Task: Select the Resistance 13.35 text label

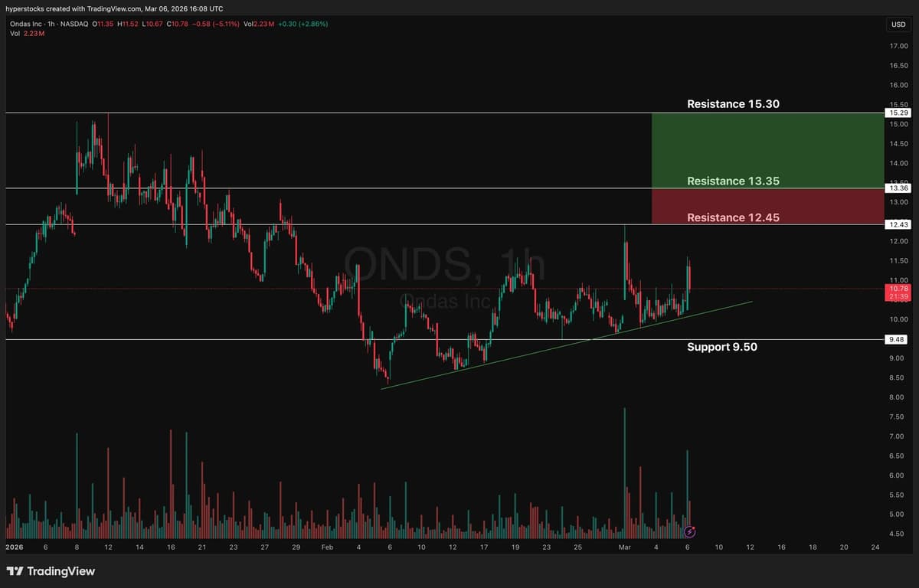Action: (x=731, y=181)
